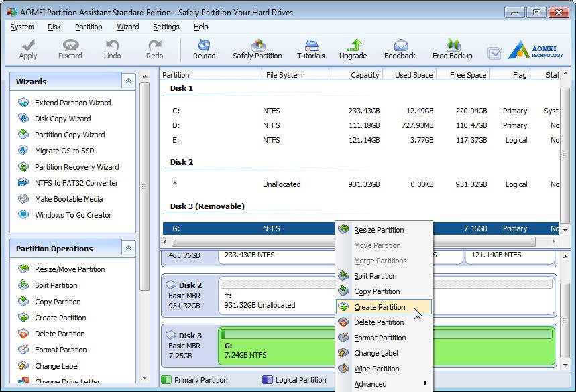Open the Wizard menu
This screenshot has width=576, height=392.
128,27
